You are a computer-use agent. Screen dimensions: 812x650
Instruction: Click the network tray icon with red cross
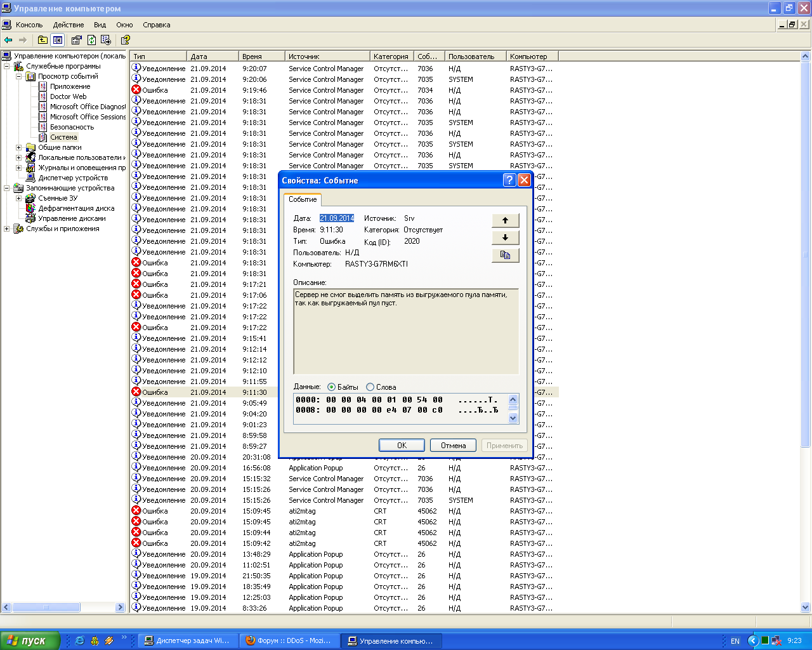(x=776, y=640)
